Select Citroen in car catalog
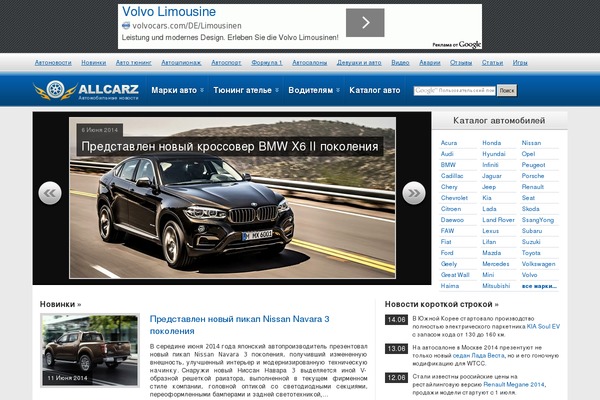The width and height of the screenshot is (600, 400). click(x=451, y=209)
